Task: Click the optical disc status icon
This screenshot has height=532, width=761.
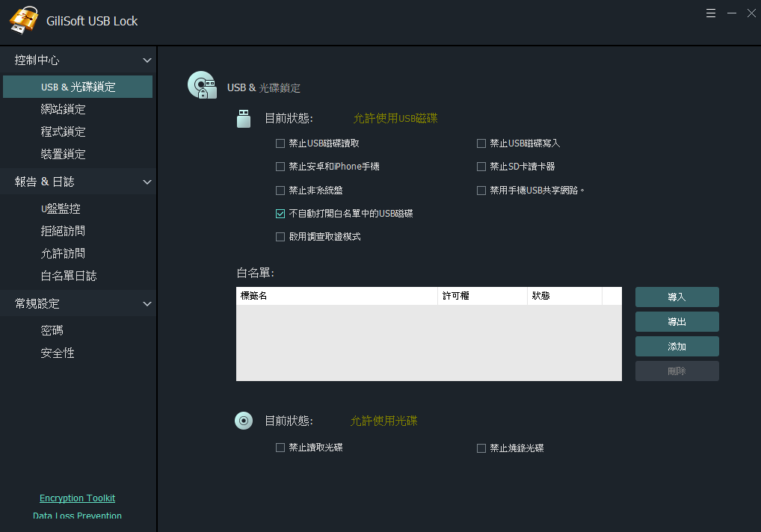Action: 244,421
